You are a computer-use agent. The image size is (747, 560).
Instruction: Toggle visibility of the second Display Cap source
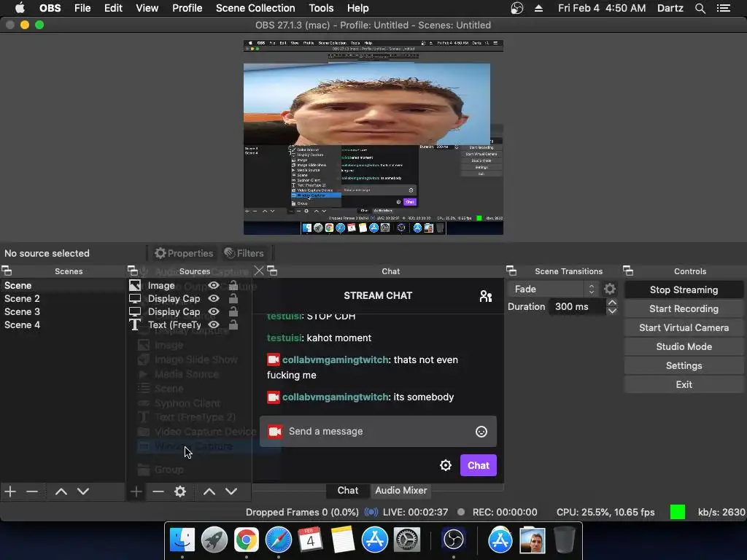tap(214, 311)
